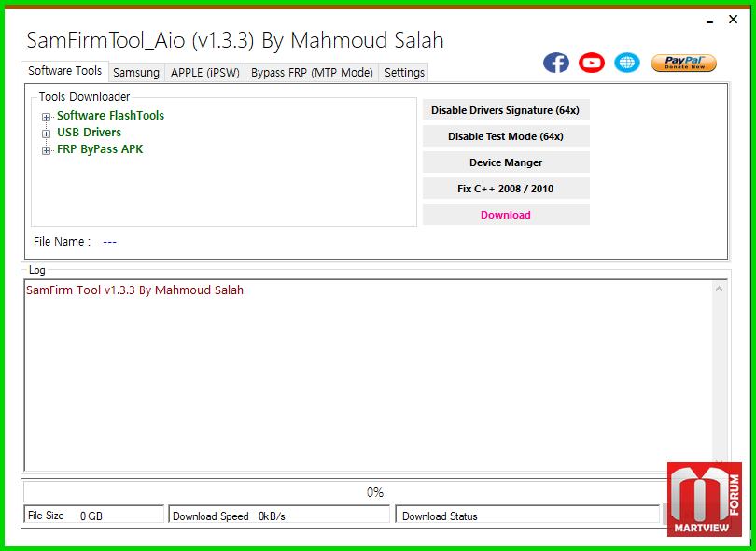The height and width of the screenshot is (551, 756).
Task: Open Device Manger button
Action: [506, 162]
